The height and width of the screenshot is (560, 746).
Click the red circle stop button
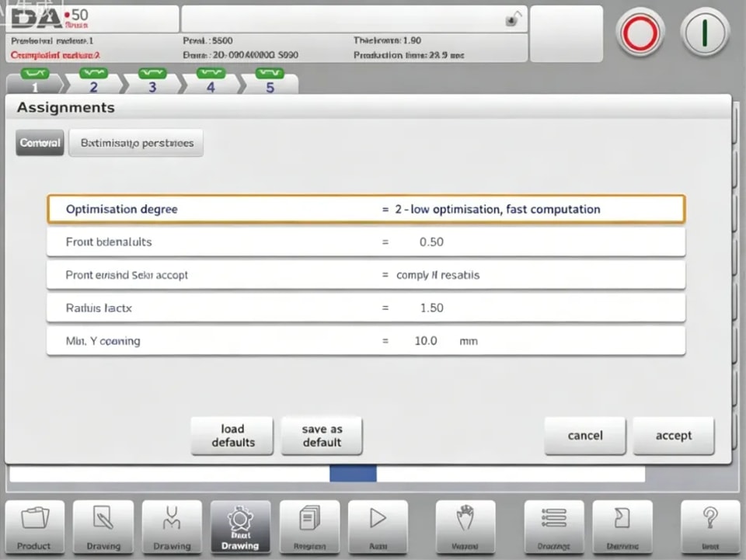(640, 33)
